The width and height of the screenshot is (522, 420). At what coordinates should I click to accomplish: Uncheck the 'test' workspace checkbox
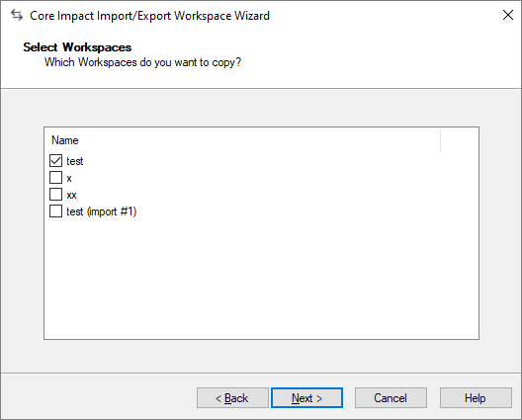click(55, 160)
